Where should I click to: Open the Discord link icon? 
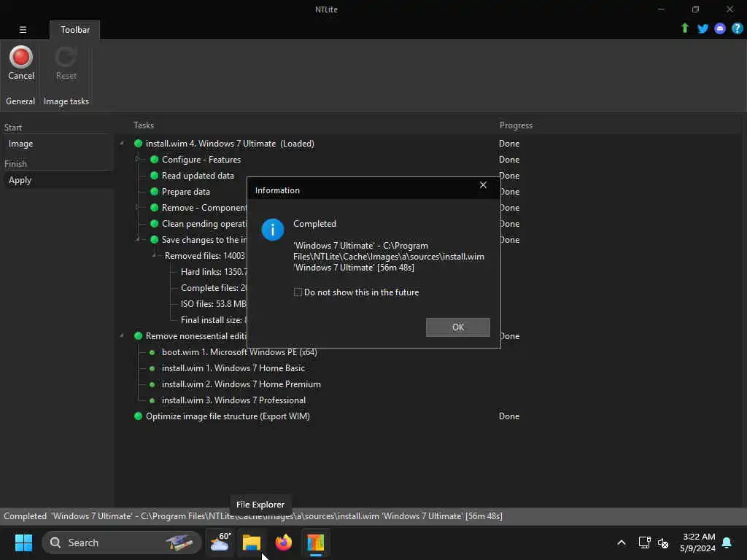[x=720, y=28]
